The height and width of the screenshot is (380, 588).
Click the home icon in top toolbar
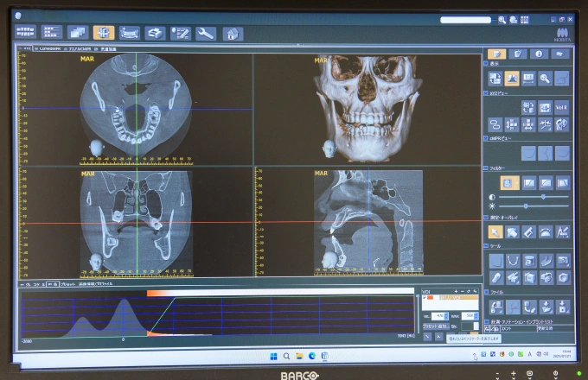pyautogui.click(x=232, y=34)
